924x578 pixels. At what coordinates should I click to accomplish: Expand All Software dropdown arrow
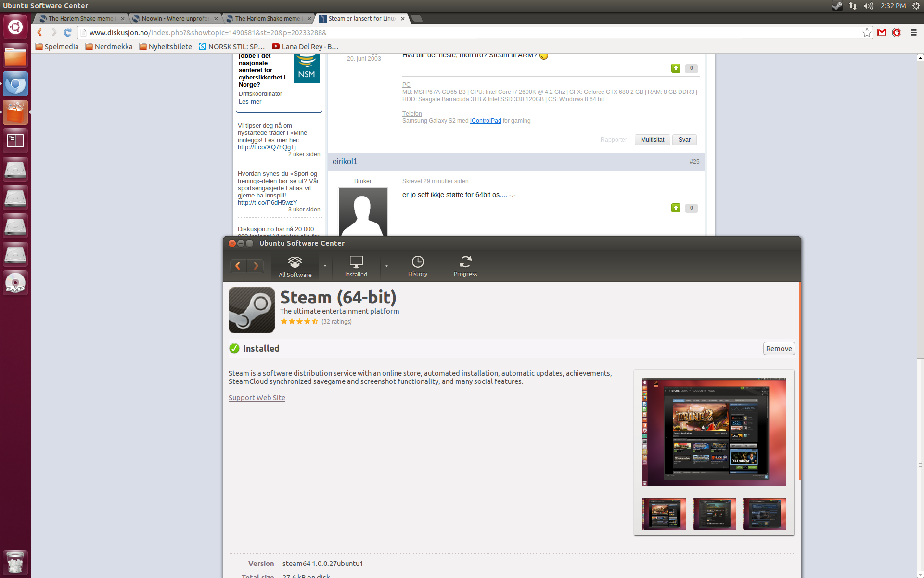pos(325,266)
